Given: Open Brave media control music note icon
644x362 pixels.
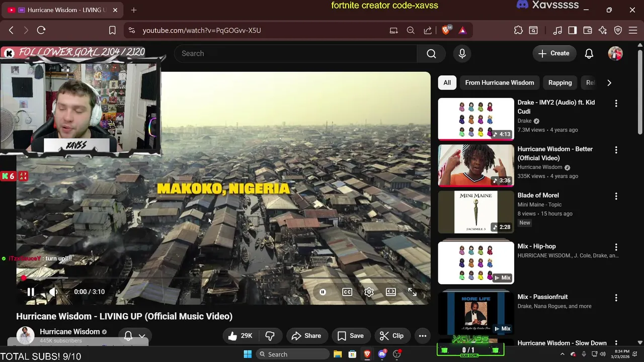Looking at the screenshot, I should coord(557,30).
